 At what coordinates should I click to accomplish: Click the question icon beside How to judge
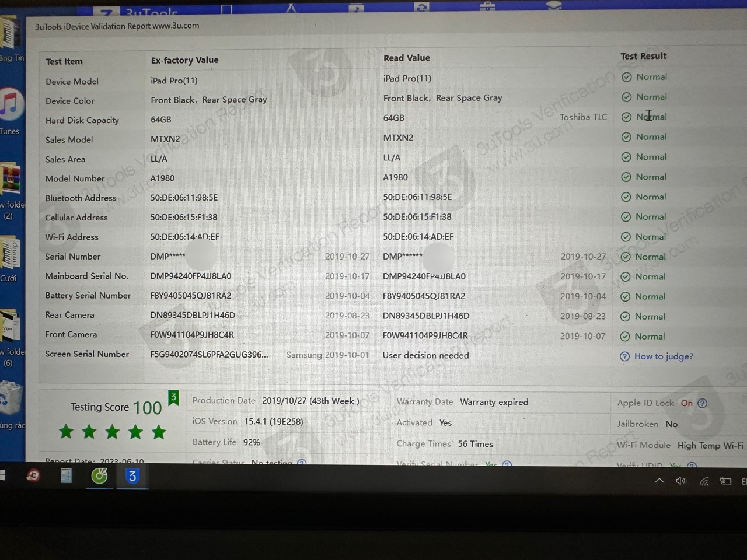(x=624, y=356)
